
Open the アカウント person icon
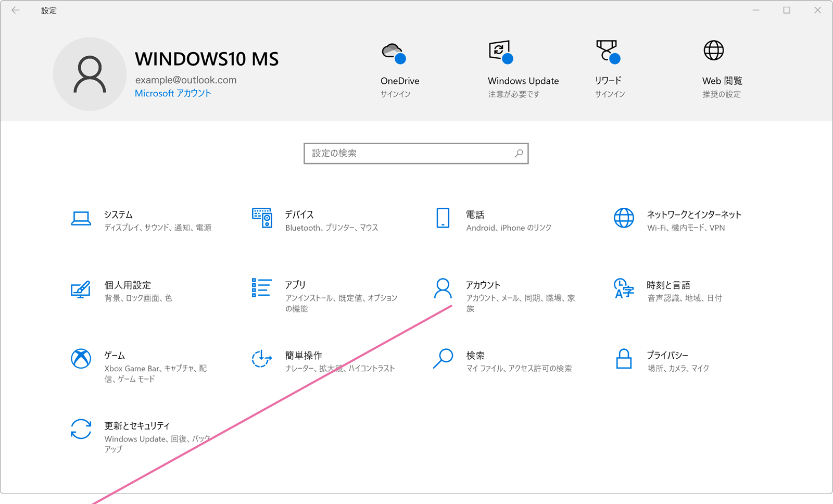(443, 288)
